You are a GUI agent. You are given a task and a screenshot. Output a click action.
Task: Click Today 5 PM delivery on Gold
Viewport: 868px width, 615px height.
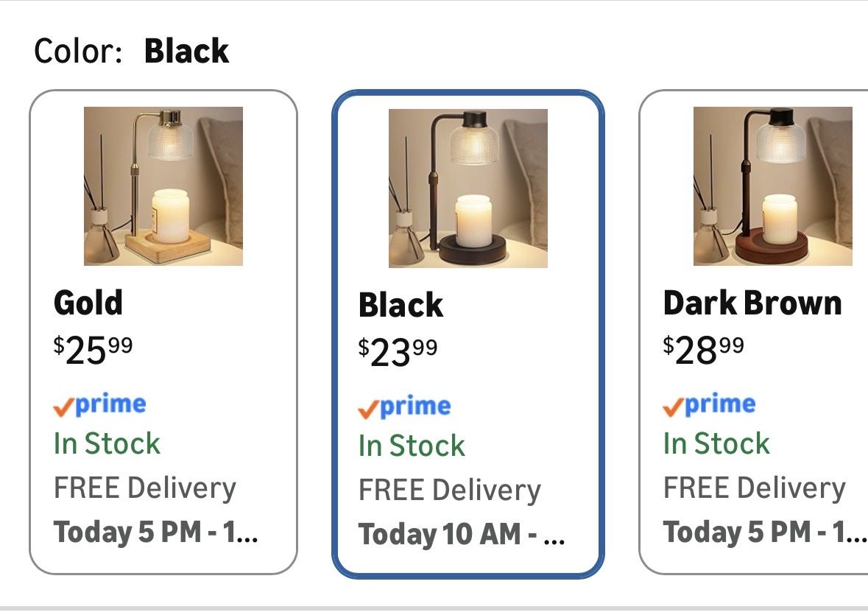coord(156,532)
